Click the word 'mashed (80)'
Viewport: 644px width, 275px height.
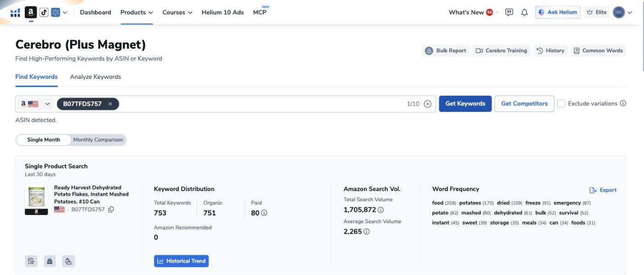point(476,213)
